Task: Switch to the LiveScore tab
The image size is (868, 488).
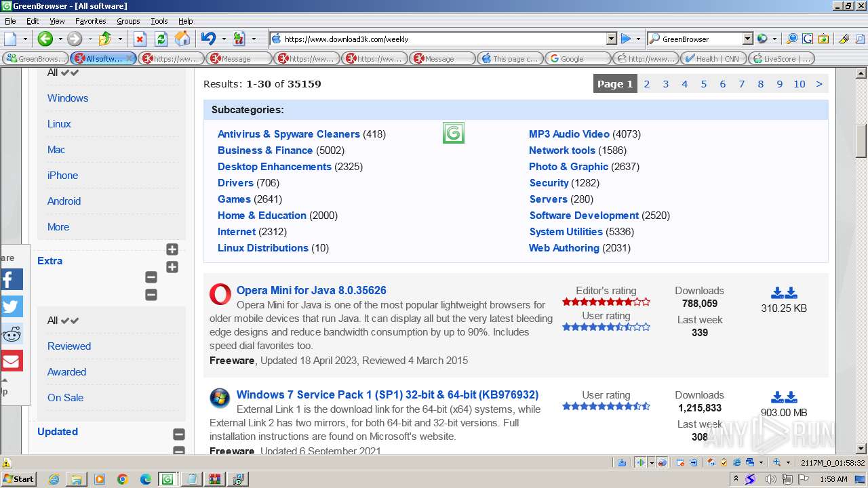Action: pos(781,58)
